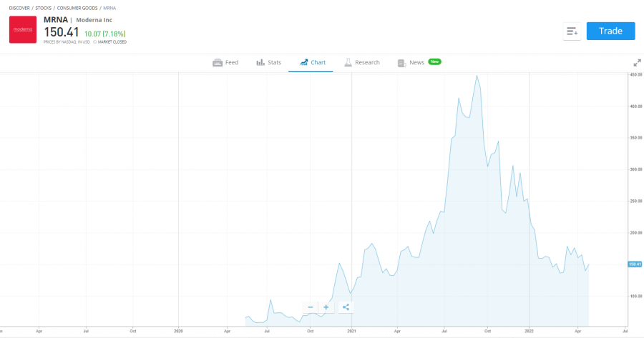Click the clock icon beside MARKET CLOSED
The image size is (644, 338).
(95, 42)
